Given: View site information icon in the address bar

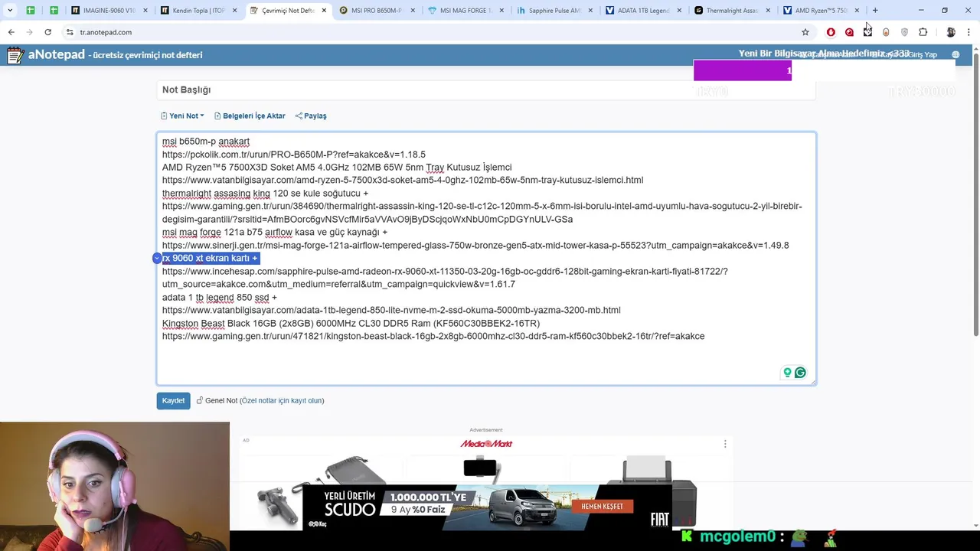Looking at the screenshot, I should [x=70, y=32].
